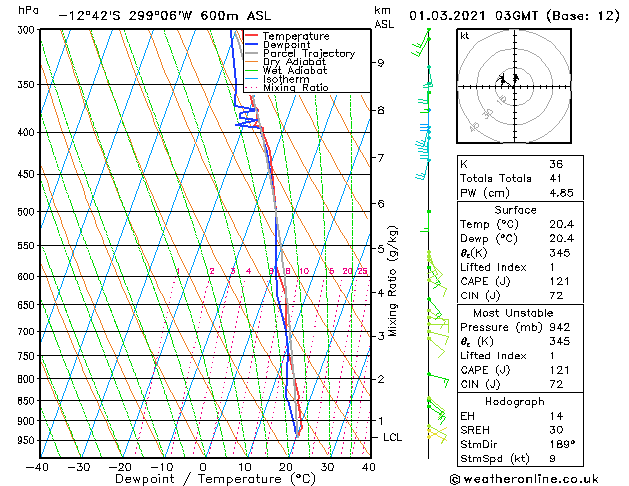Click the 9 km altitude tick label
This screenshot has height=486, width=629.
380,63
